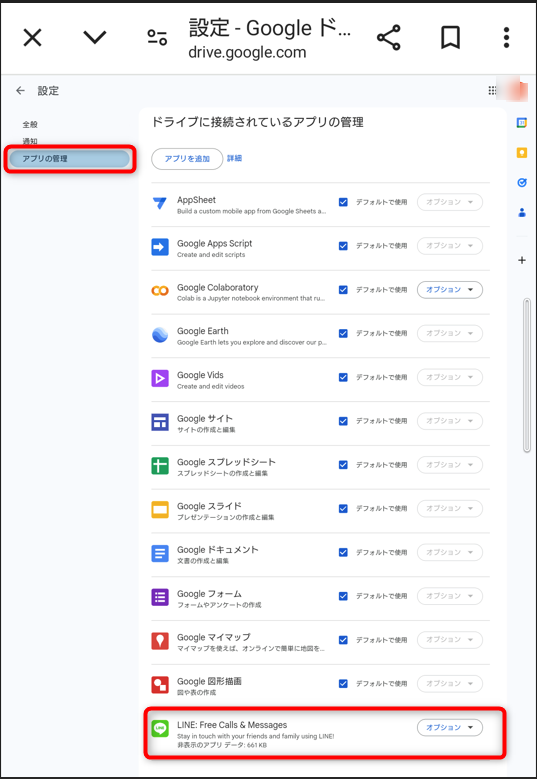
Task: Click the Google フォーム icon
Action: [160, 597]
